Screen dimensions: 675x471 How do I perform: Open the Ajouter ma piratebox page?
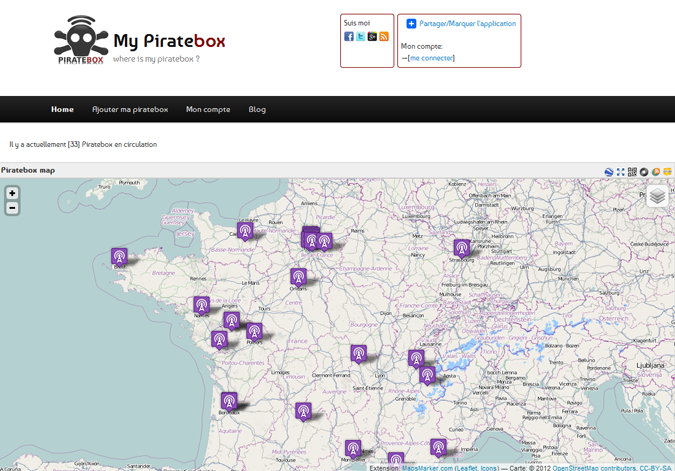(x=130, y=109)
